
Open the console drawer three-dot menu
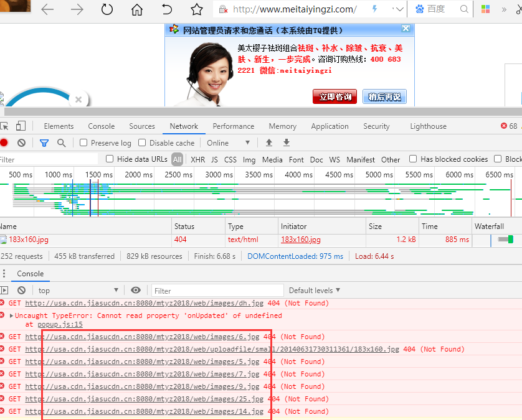pos(4,273)
